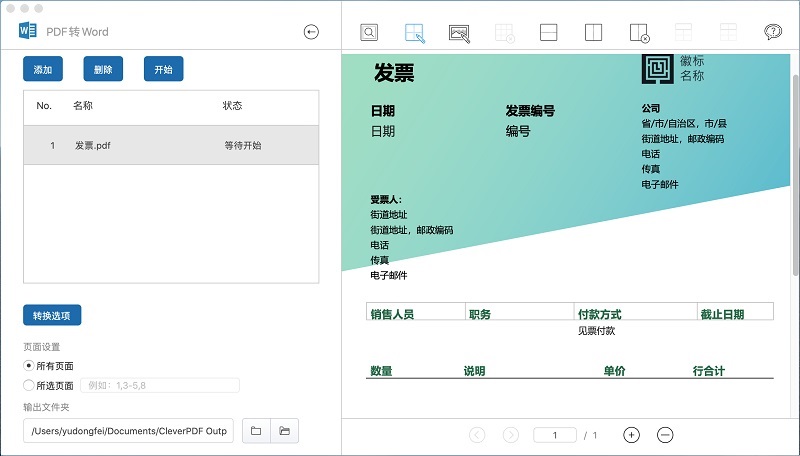The height and width of the screenshot is (456, 800).
Task: Select the 所选页面 radio button
Action: 28,385
